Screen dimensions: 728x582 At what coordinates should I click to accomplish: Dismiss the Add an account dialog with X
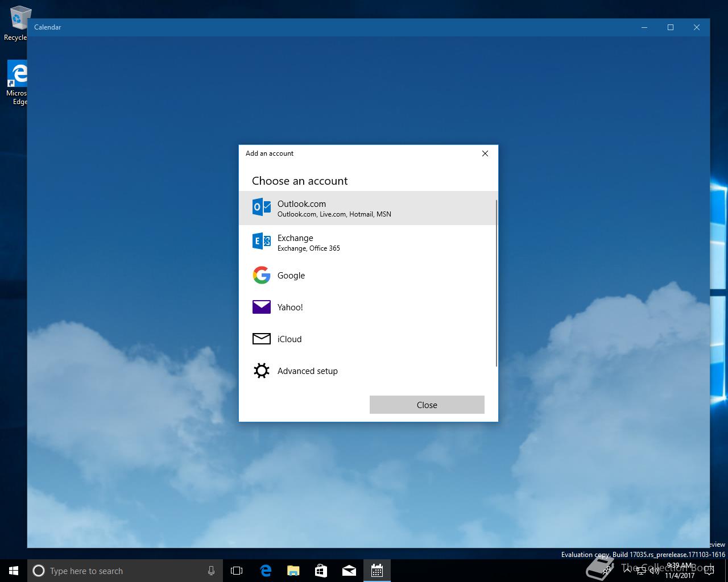pyautogui.click(x=485, y=153)
